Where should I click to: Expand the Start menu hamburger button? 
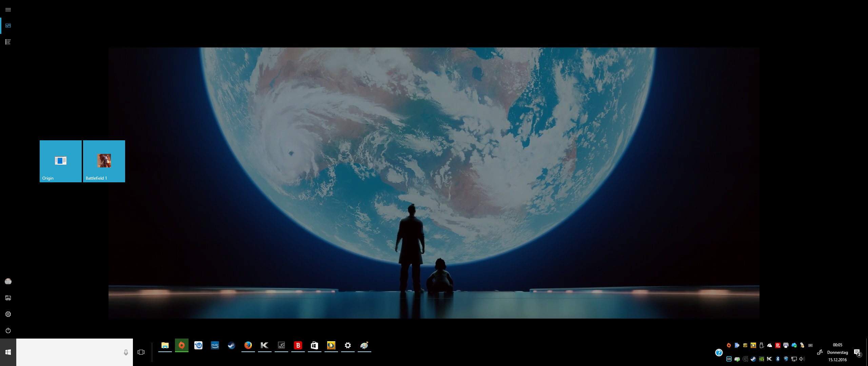click(x=8, y=9)
